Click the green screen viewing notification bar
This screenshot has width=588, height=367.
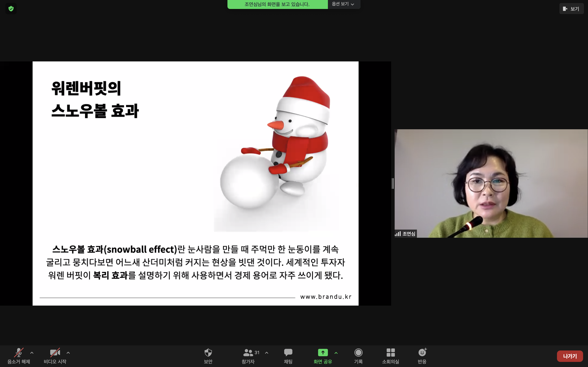(x=277, y=4)
